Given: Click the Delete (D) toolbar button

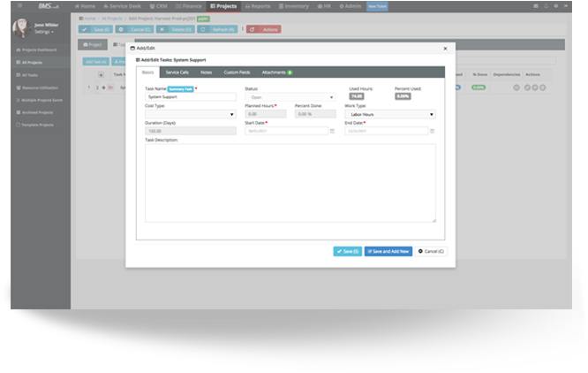Looking at the screenshot, I should (x=176, y=29).
